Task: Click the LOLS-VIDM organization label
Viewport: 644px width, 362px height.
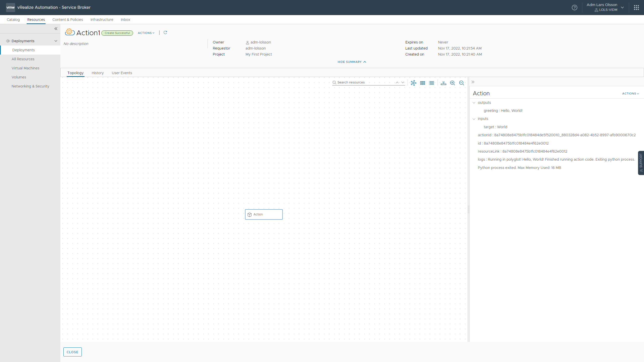Action: coord(608,10)
